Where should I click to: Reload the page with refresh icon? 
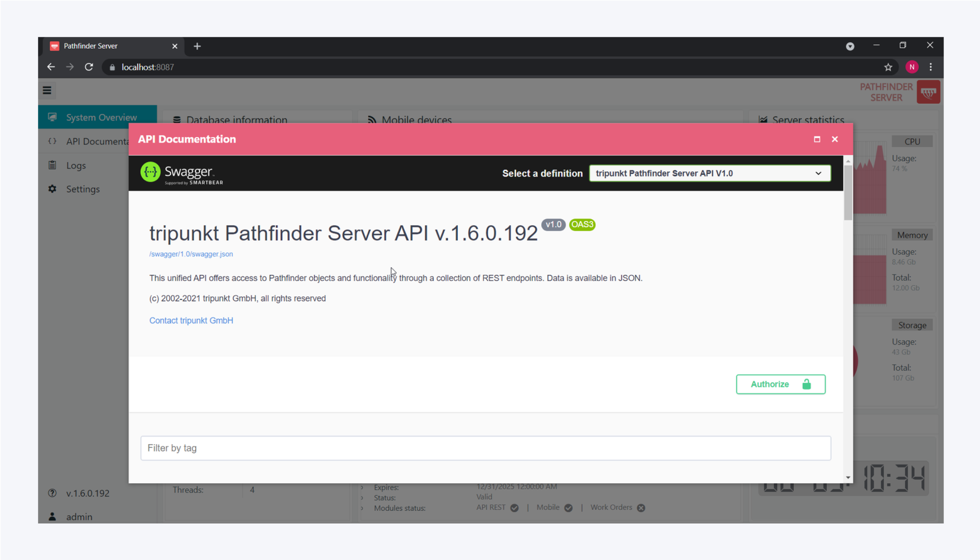(x=89, y=67)
